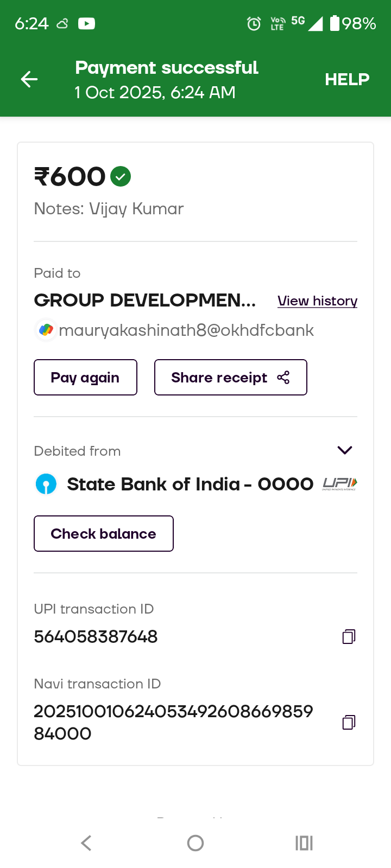Tap the green payment success checkmark

(x=121, y=176)
